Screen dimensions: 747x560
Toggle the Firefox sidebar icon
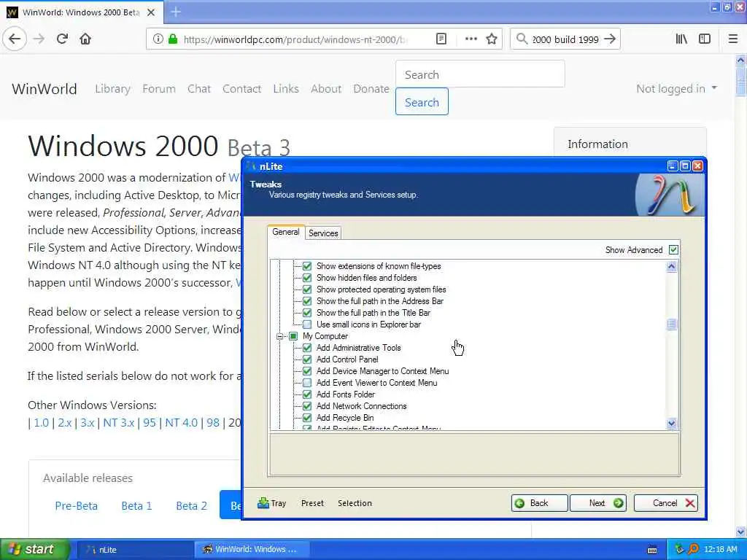(x=705, y=39)
